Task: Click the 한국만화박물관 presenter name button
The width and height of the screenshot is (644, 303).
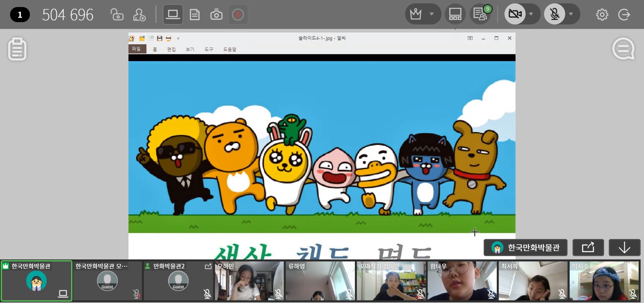Action: (x=526, y=247)
